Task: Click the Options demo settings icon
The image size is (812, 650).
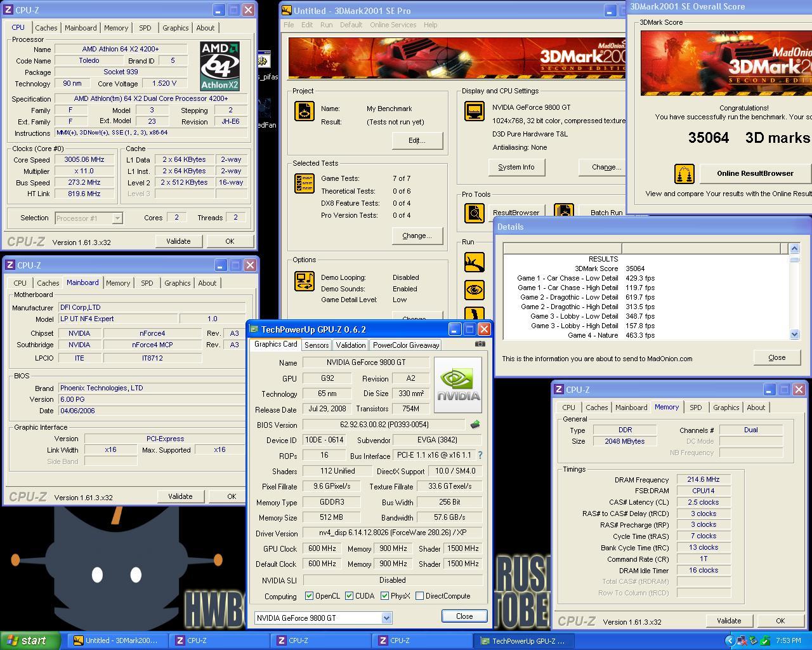Action: pyautogui.click(x=304, y=281)
